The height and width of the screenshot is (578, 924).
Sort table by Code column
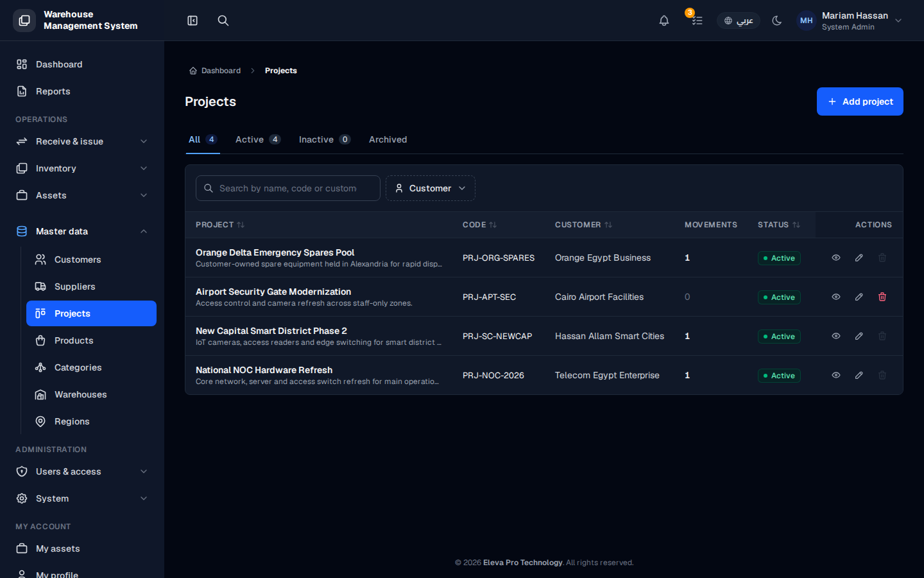(x=480, y=225)
